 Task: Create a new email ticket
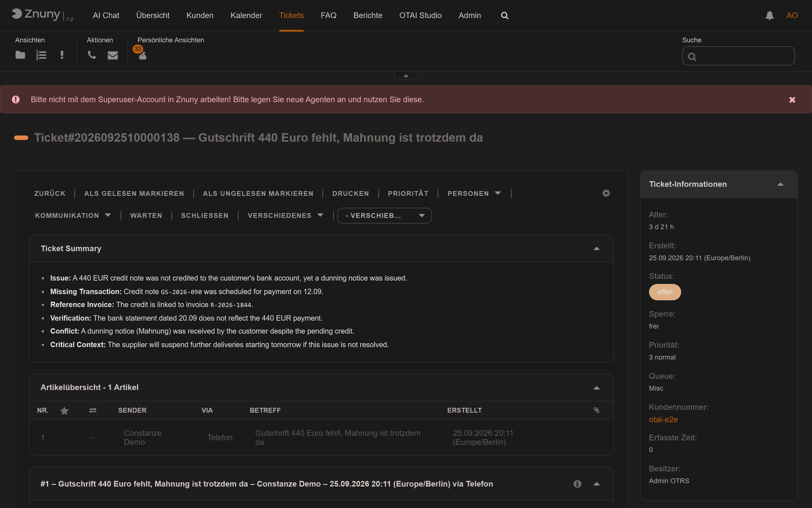click(113, 55)
